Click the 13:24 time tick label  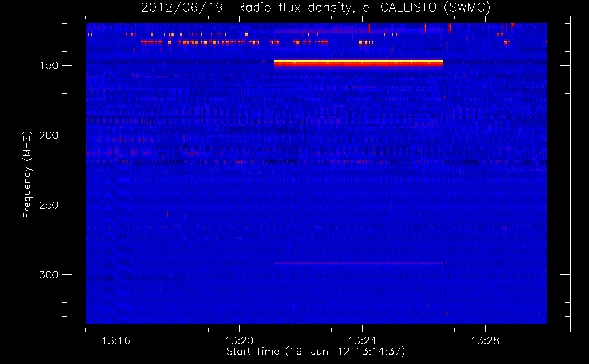pyautogui.click(x=362, y=341)
